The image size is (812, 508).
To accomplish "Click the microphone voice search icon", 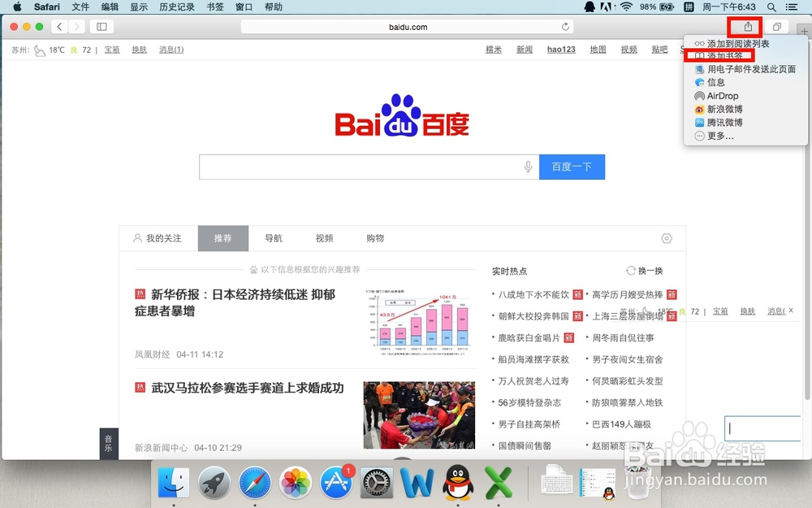I will (528, 167).
